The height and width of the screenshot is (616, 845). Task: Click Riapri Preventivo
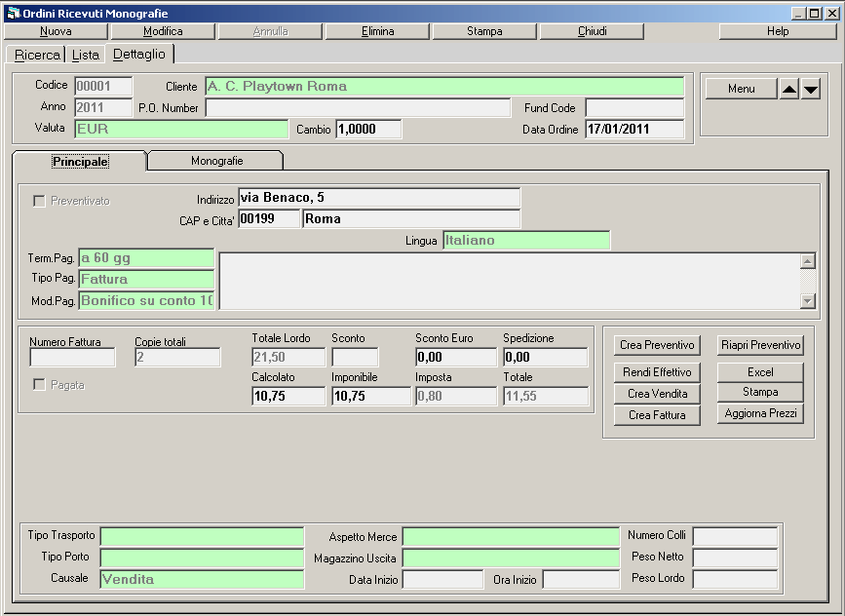[760, 345]
